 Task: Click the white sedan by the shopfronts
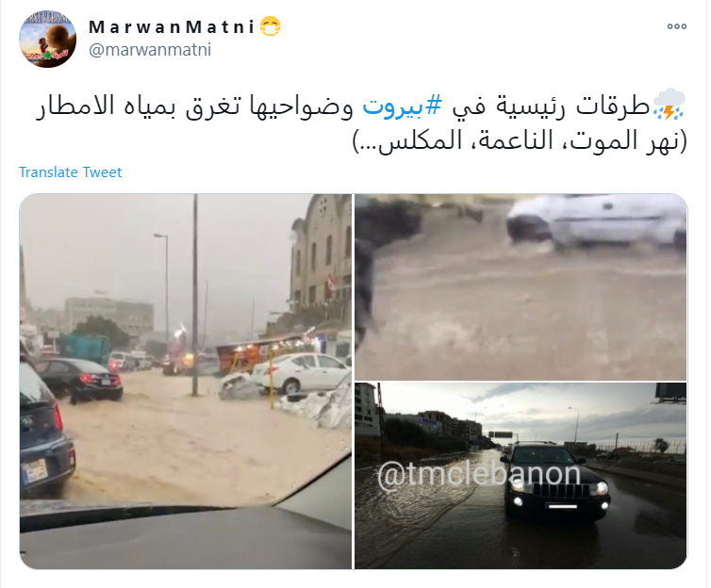[x=300, y=372]
